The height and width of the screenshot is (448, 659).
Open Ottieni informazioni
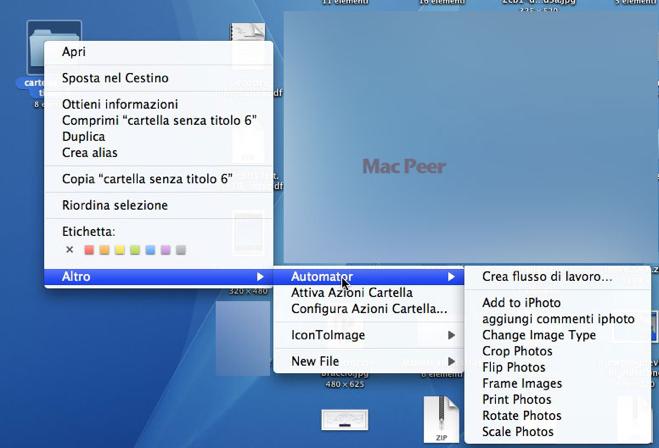tap(158, 104)
